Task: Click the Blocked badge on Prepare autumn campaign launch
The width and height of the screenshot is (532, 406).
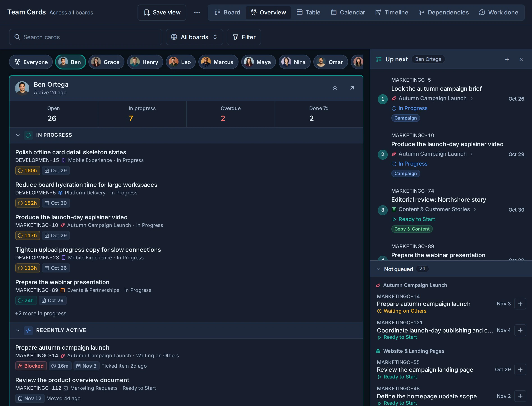Action: (31, 366)
